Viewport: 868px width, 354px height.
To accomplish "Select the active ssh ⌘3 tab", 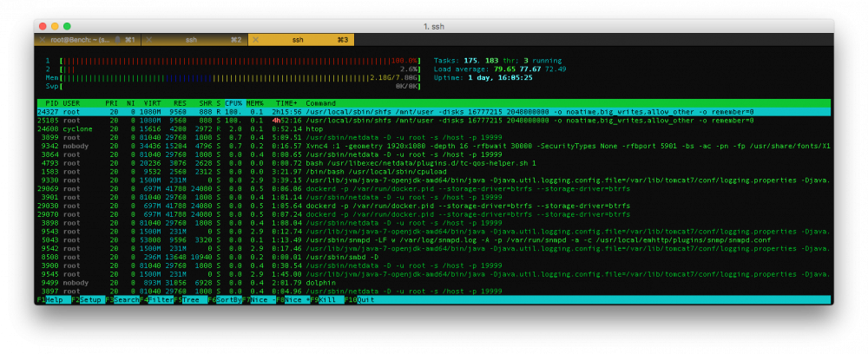I will click(301, 40).
